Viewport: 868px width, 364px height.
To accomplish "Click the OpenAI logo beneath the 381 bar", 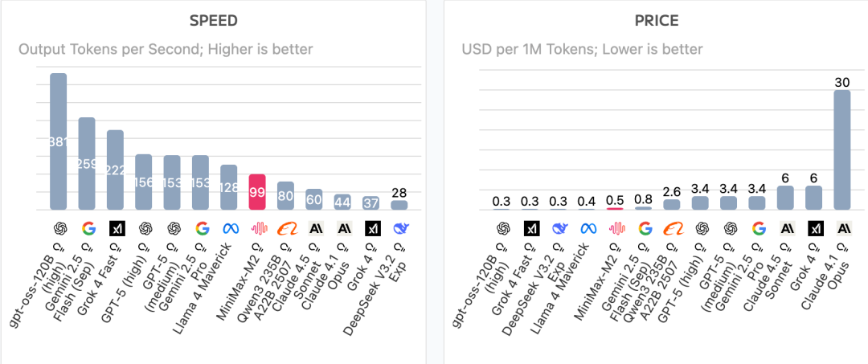I will click(59, 228).
